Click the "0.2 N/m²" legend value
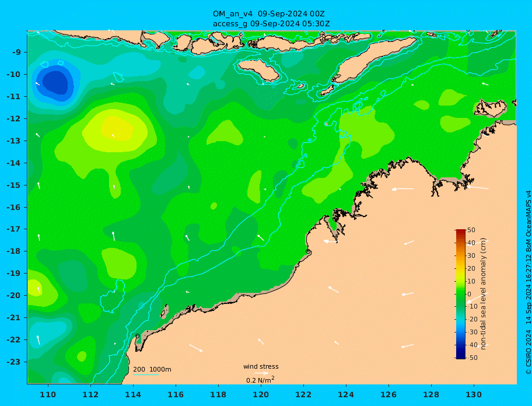Screen dimensions: 532x406 (x=260, y=380)
